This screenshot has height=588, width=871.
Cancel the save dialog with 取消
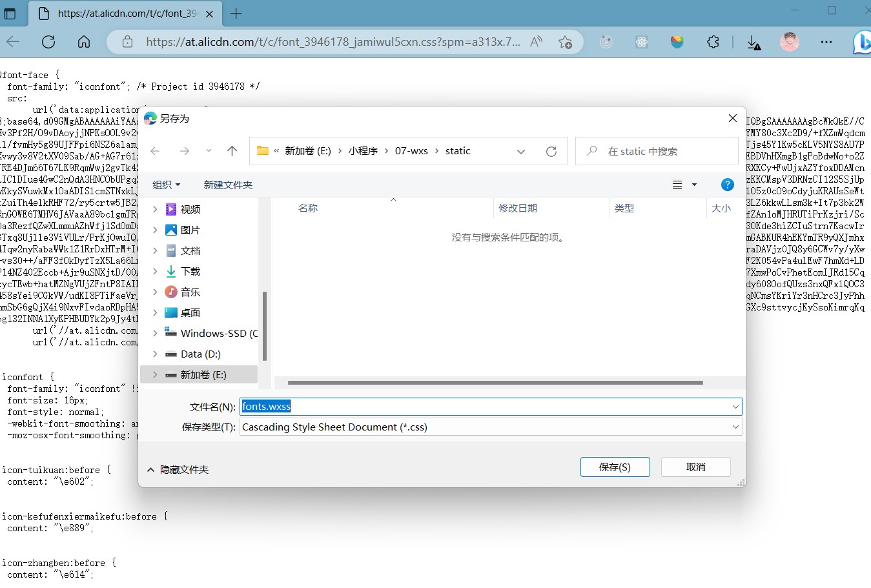pos(695,467)
